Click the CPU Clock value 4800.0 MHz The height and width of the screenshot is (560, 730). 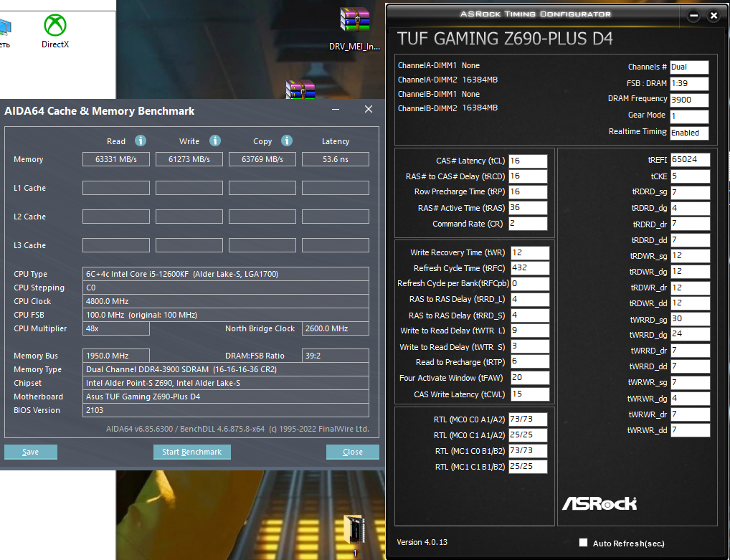point(226,301)
